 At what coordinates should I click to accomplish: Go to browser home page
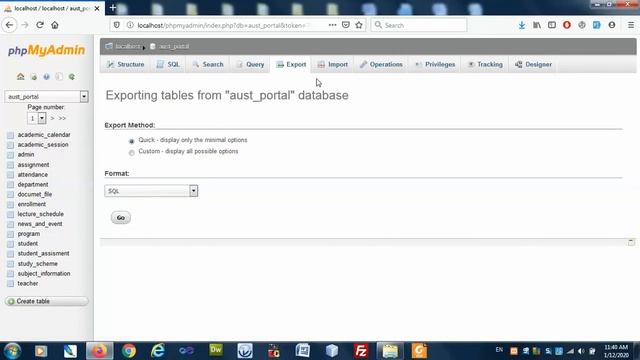55,25
